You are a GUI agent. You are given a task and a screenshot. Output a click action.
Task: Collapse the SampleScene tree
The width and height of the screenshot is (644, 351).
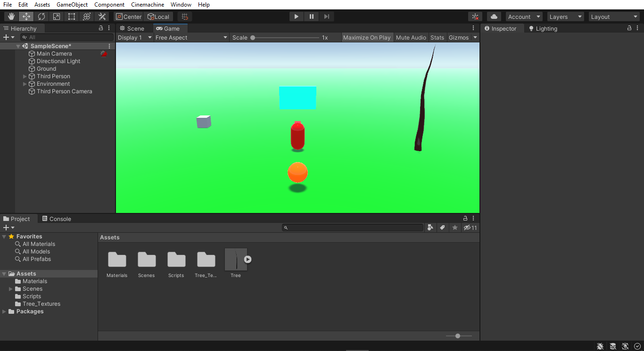tap(18, 46)
